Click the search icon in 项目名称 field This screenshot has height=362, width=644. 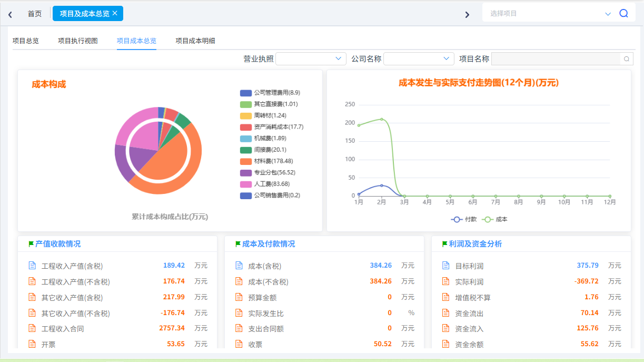pyautogui.click(x=626, y=58)
